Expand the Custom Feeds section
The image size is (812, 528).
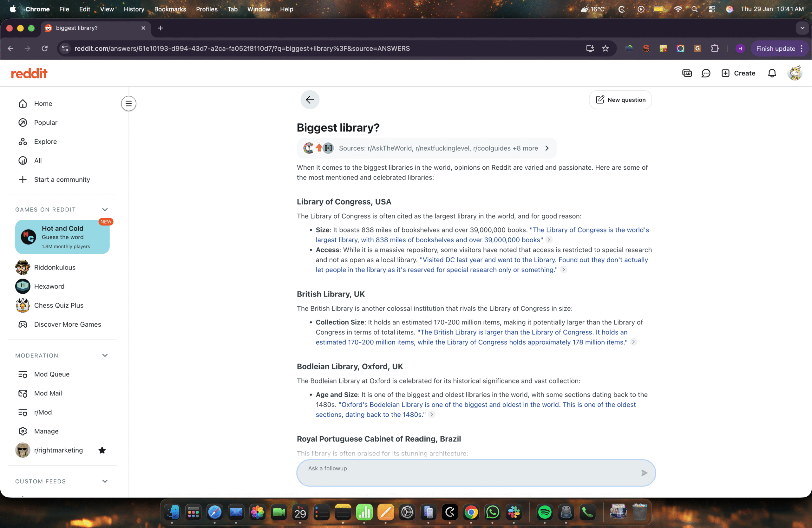click(105, 481)
